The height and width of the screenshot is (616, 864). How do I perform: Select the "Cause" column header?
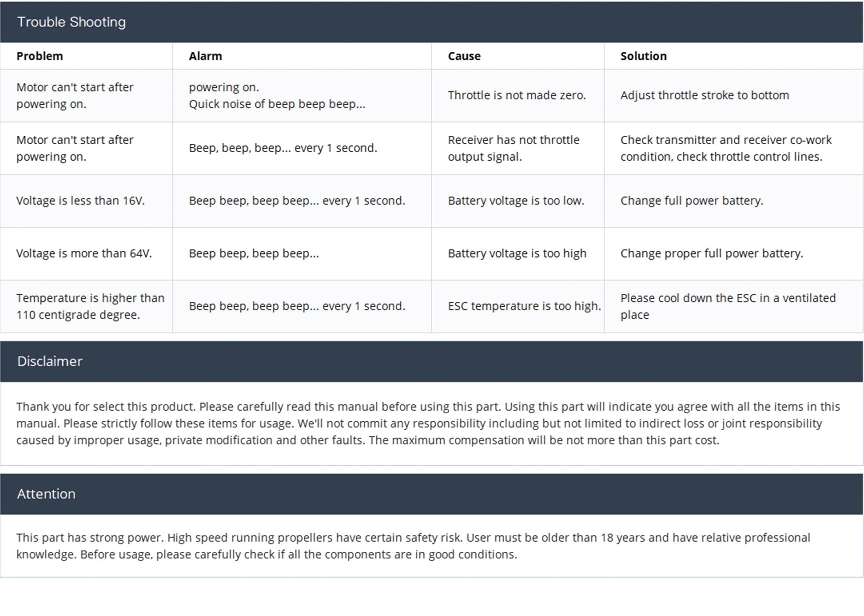point(464,56)
